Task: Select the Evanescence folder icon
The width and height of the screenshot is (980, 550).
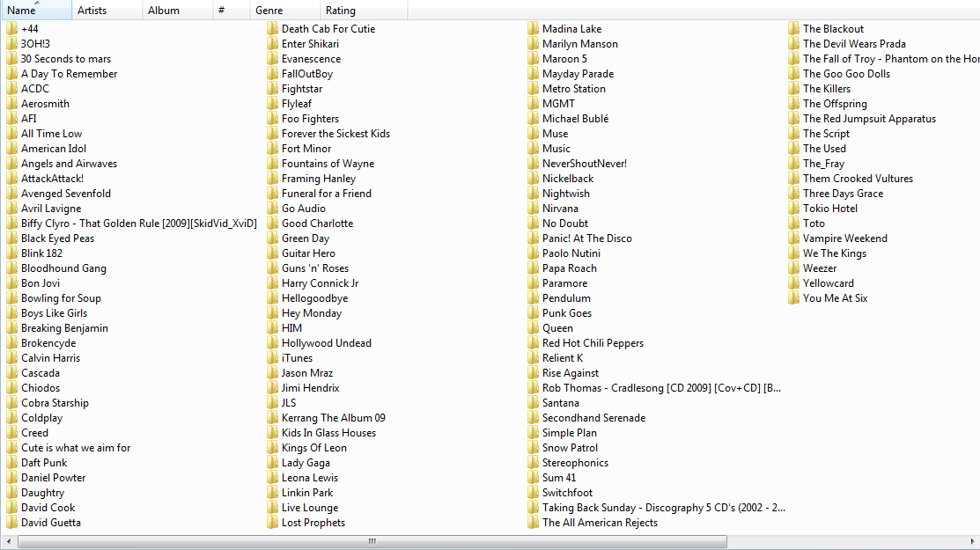Action: (272, 59)
